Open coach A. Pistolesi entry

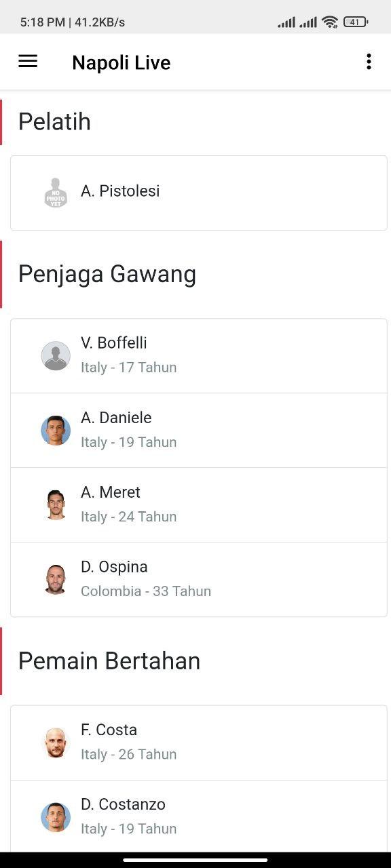pyautogui.click(x=199, y=193)
